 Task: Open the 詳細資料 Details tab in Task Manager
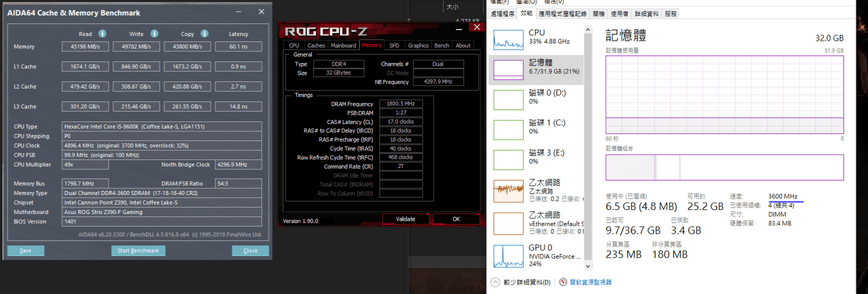pyautogui.click(x=647, y=13)
